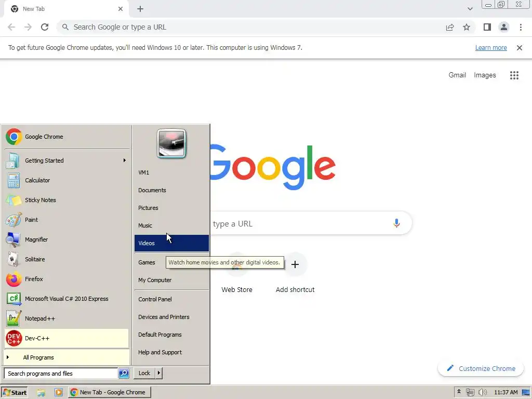The height and width of the screenshot is (399, 532).
Task: Click the Add shortcut plus button
Action: tap(295, 264)
